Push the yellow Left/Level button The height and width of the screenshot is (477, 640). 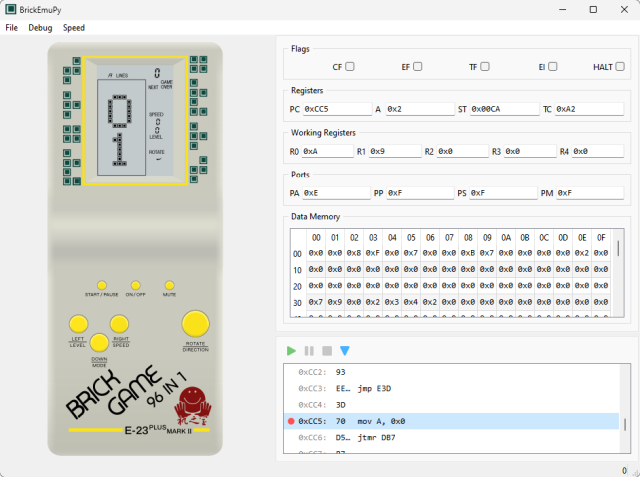pyautogui.click(x=78, y=324)
